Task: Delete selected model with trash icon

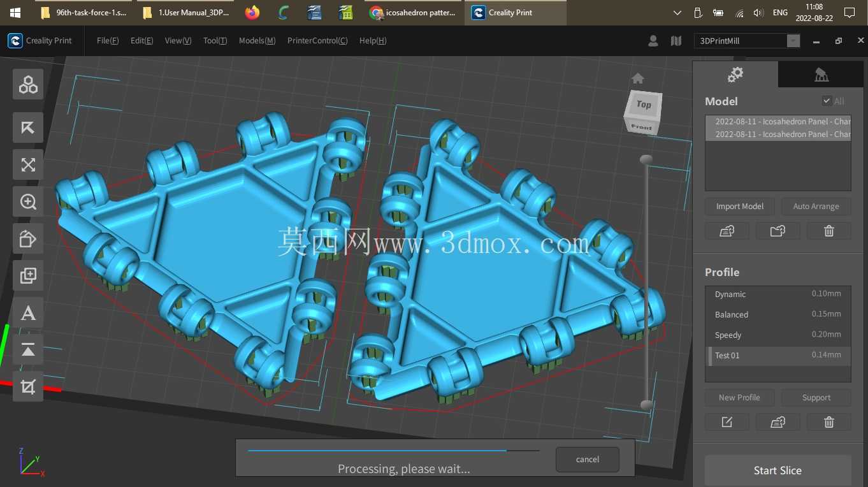Action: (x=828, y=231)
